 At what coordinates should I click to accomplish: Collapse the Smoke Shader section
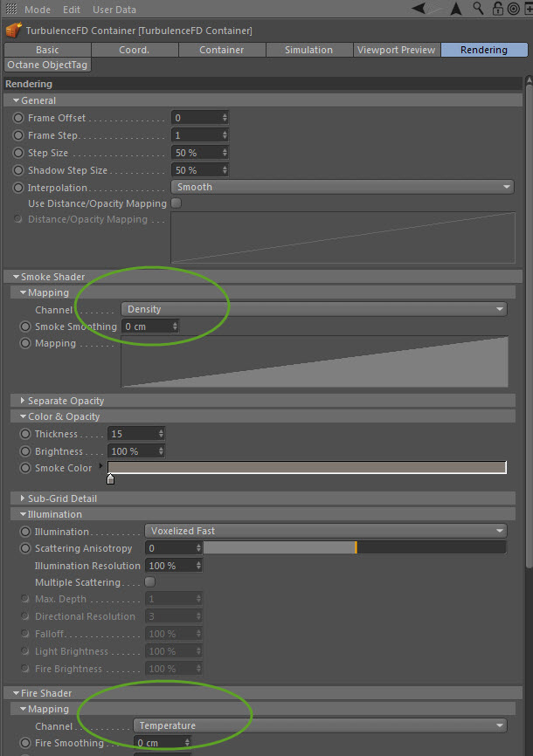pyautogui.click(x=16, y=277)
